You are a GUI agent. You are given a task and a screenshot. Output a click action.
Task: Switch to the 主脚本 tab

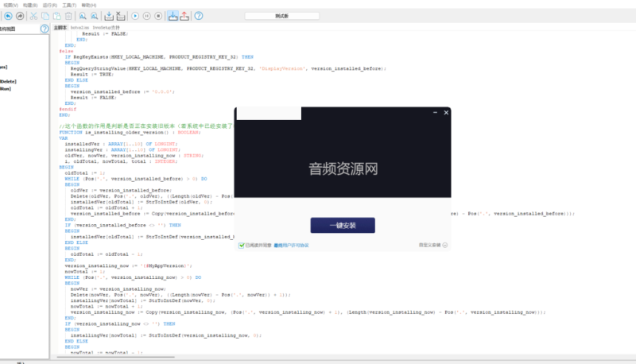pos(60,28)
